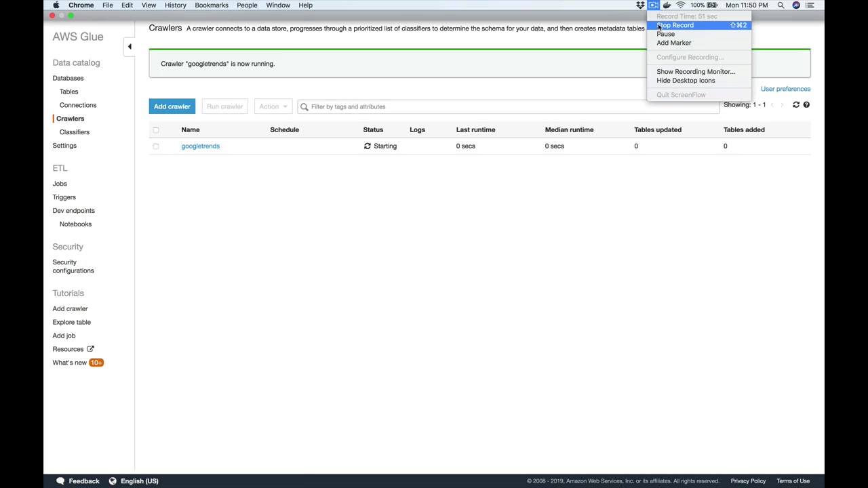
Task: Open the File menu
Action: (x=107, y=5)
